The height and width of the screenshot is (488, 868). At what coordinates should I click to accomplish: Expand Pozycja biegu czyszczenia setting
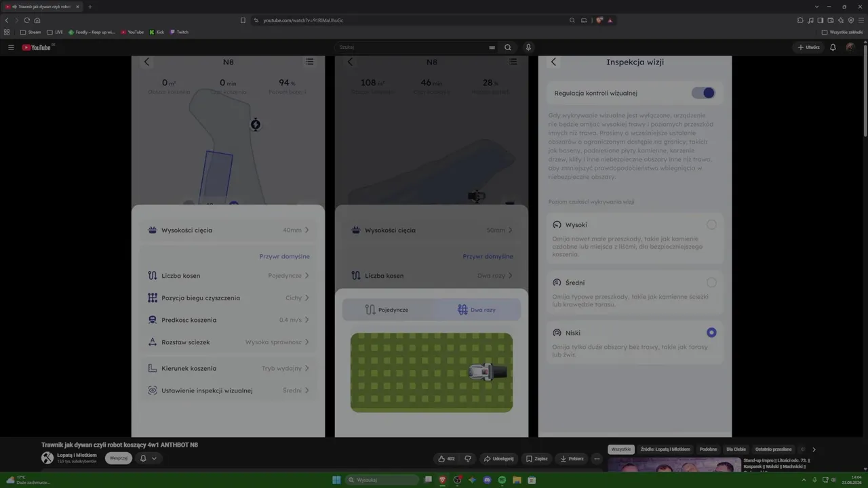click(x=228, y=298)
